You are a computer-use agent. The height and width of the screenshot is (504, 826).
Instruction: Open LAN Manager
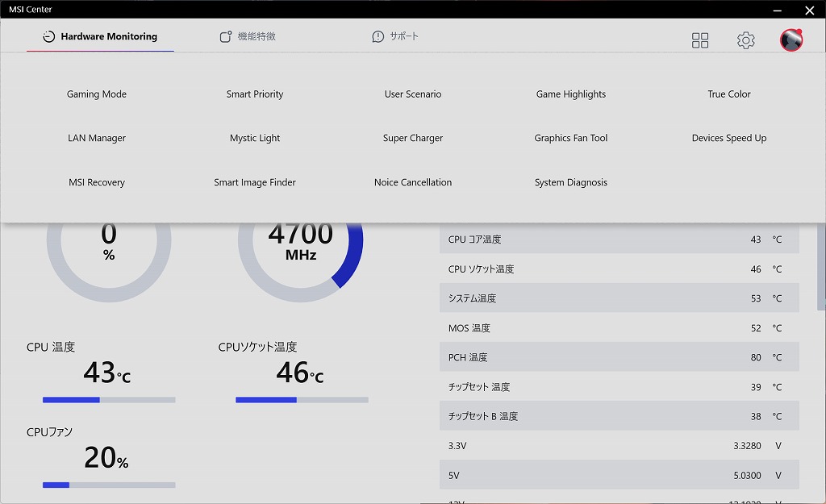click(x=97, y=138)
